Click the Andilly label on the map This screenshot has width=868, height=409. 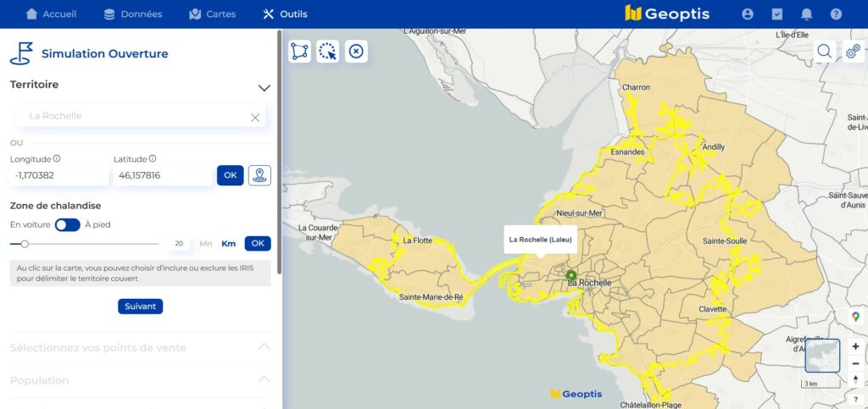[x=713, y=147]
